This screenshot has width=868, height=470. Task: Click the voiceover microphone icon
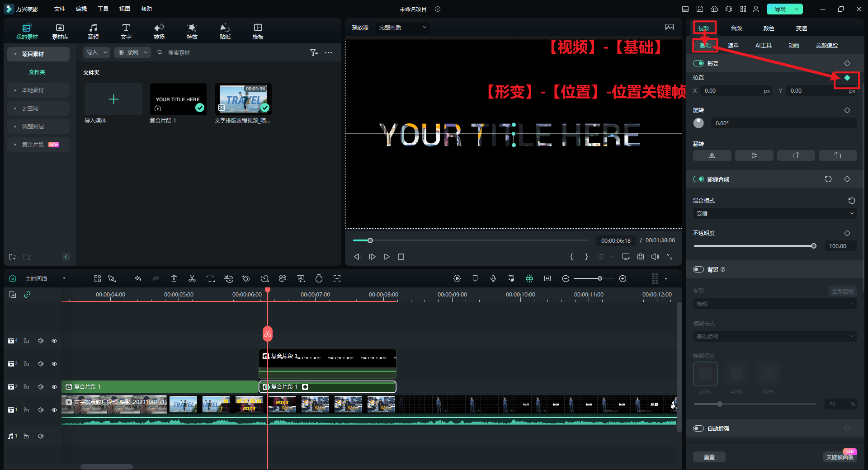click(x=493, y=279)
